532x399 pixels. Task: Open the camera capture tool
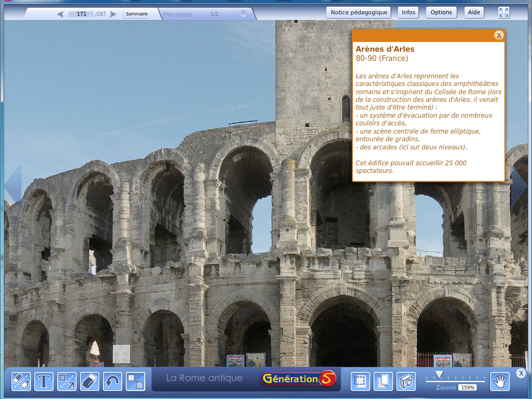point(406,382)
